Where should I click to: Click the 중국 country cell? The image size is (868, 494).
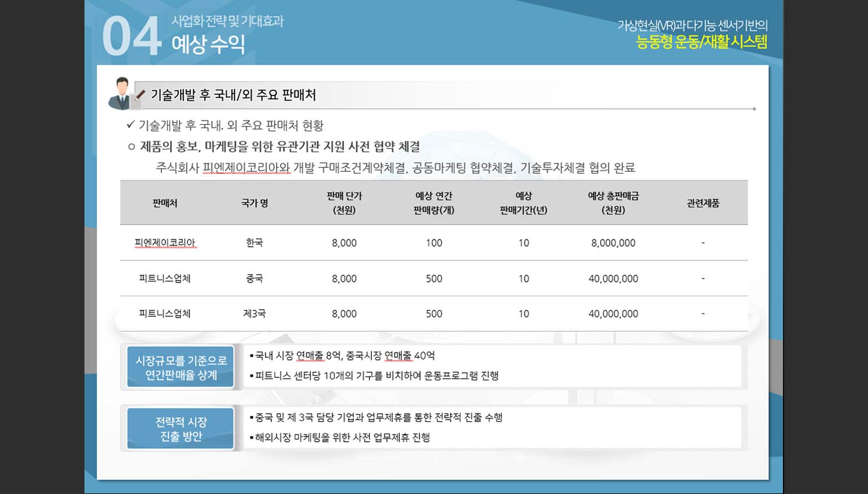point(255,278)
